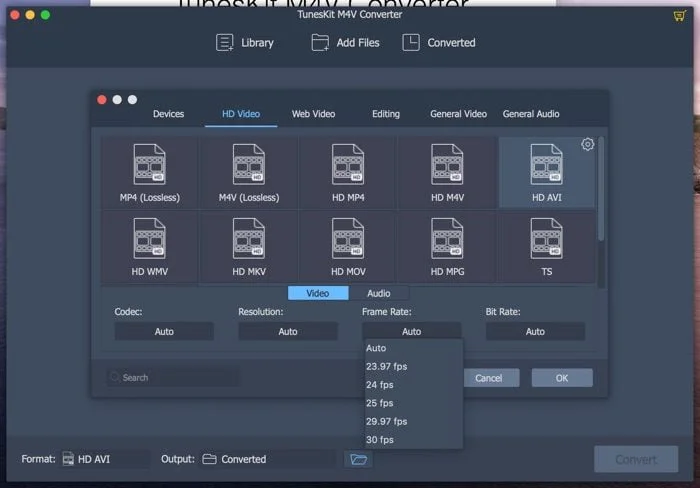Click the Convert button
The height and width of the screenshot is (488, 700).
coord(636,459)
